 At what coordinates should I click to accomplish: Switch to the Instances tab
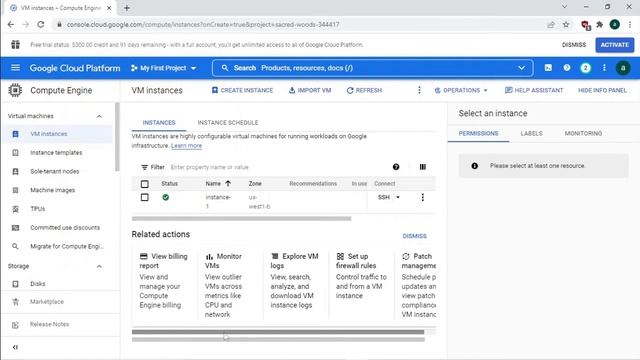click(159, 122)
